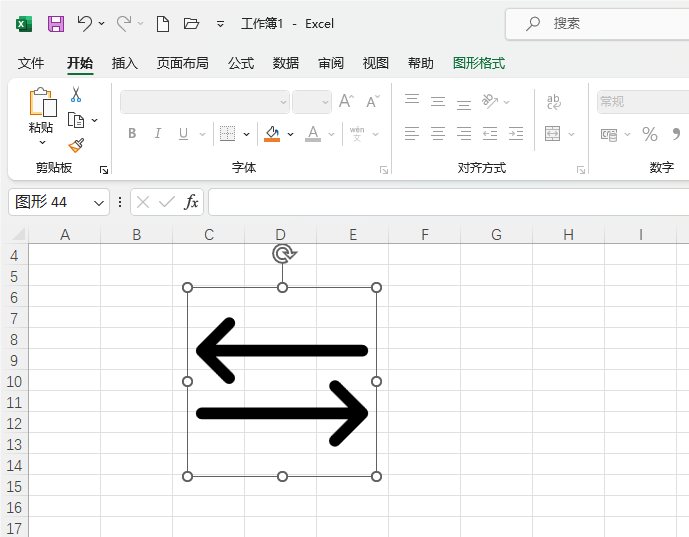Toggle the Wrap Text icon
Screen dimensions: 689x537
click(554, 102)
